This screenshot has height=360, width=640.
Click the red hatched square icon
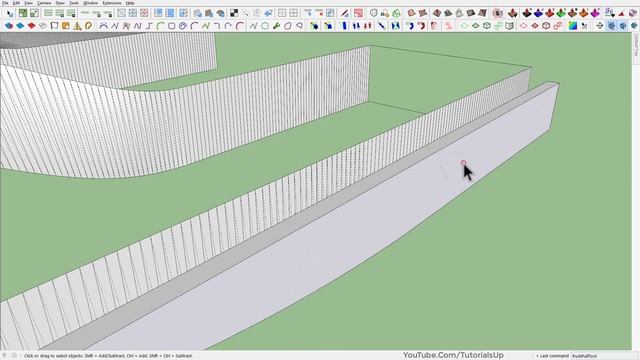144,13
